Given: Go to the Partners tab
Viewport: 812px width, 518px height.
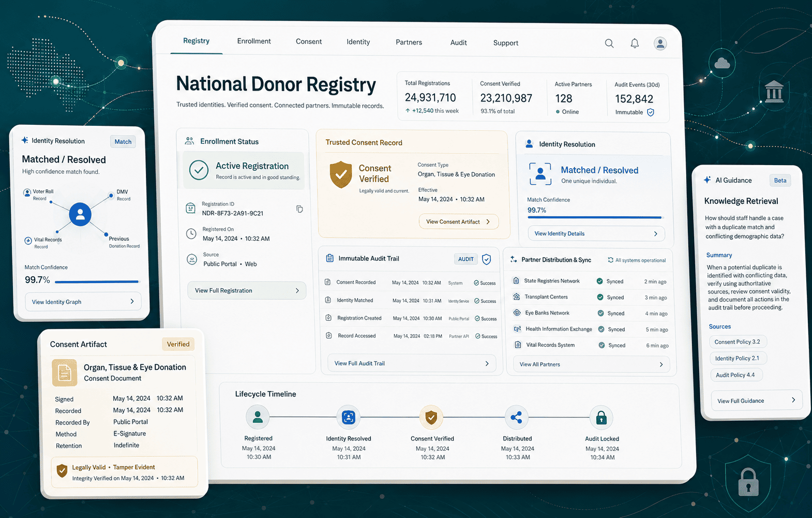Looking at the screenshot, I should point(409,42).
